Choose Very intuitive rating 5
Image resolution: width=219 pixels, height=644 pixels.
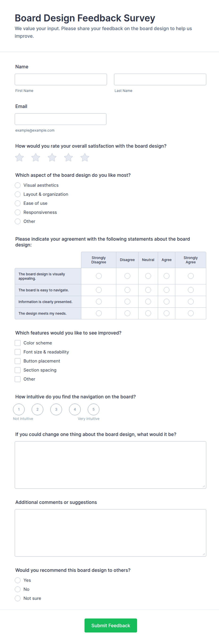pos(93,410)
